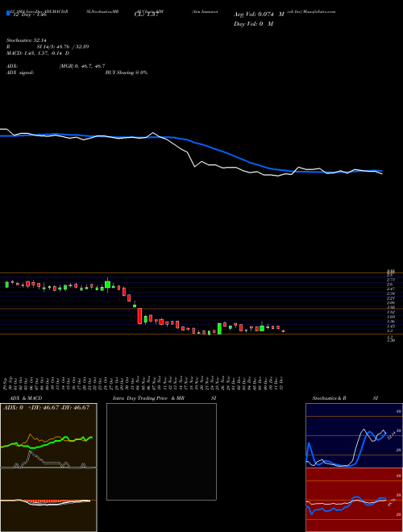Click the tall green candlestick near 26 Nov
This screenshot has height=532, width=403.
pyautogui.click(x=219, y=328)
